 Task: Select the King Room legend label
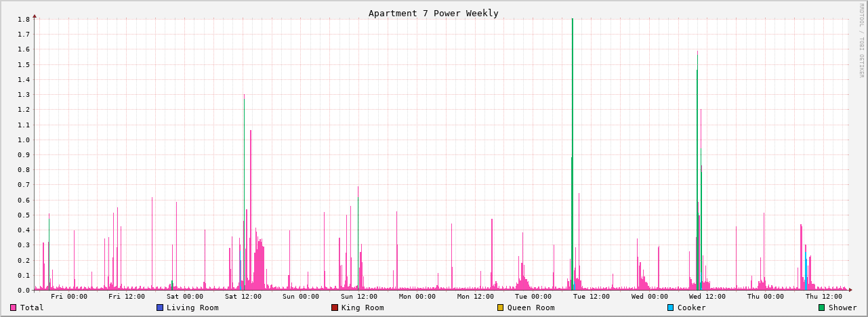pyautogui.click(x=363, y=308)
